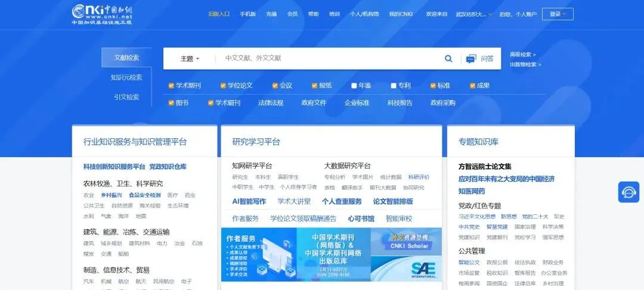Open the 乡村振兴 link
Image resolution: width=644 pixels, height=290 pixels.
[112, 195]
